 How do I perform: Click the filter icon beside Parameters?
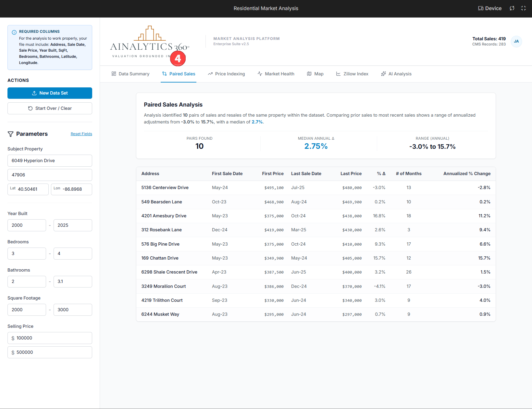point(11,134)
